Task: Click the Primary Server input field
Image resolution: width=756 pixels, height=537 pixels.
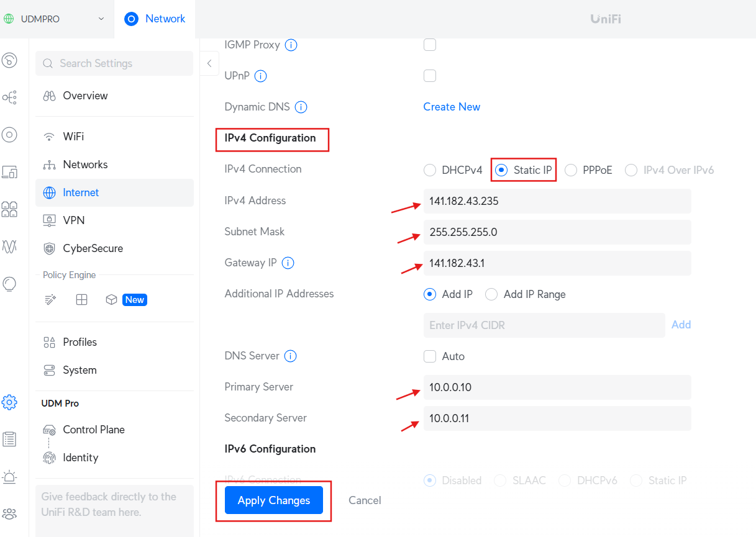Action: click(x=557, y=387)
